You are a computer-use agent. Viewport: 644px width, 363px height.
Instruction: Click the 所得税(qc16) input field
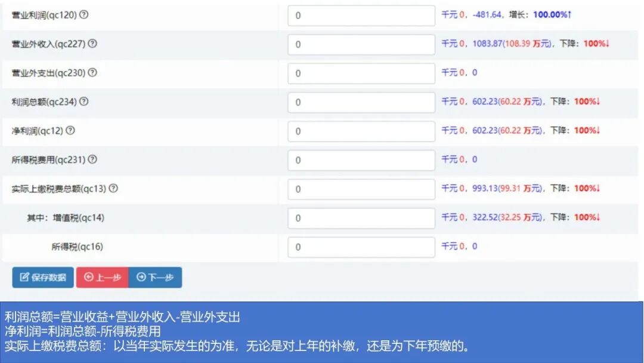pyautogui.click(x=360, y=247)
